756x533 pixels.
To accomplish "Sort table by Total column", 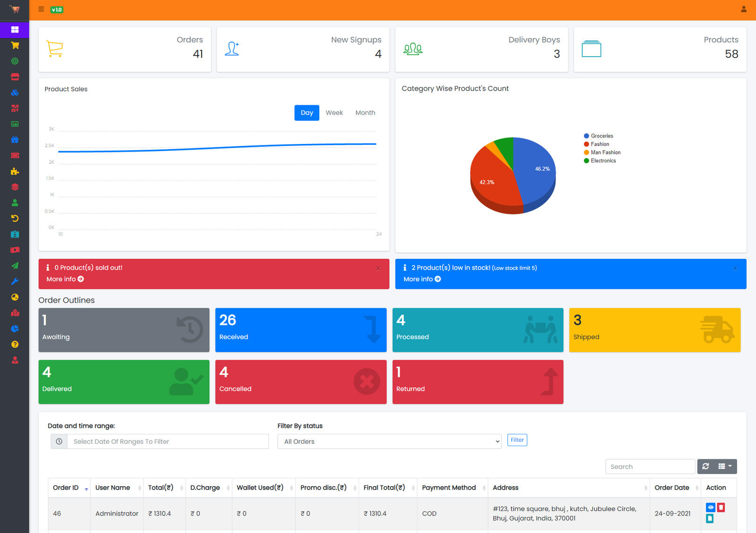I will click(x=164, y=488).
